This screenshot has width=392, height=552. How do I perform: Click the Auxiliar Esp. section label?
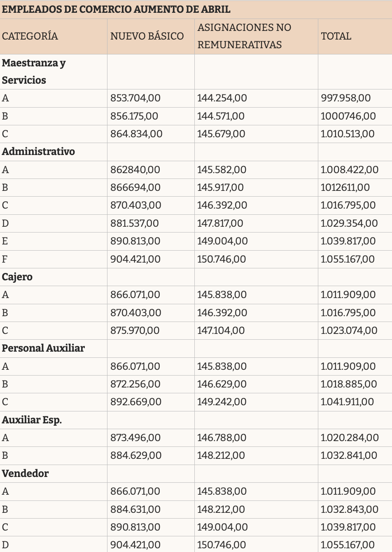point(32,420)
